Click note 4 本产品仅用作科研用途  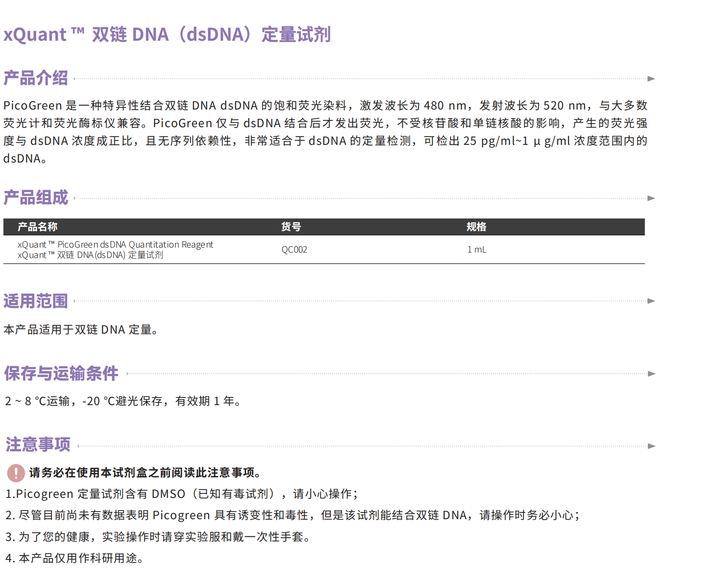tap(75, 558)
